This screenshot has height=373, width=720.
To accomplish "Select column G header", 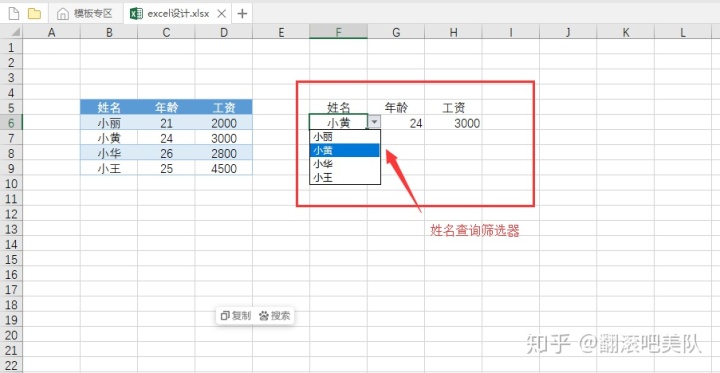I will click(396, 32).
